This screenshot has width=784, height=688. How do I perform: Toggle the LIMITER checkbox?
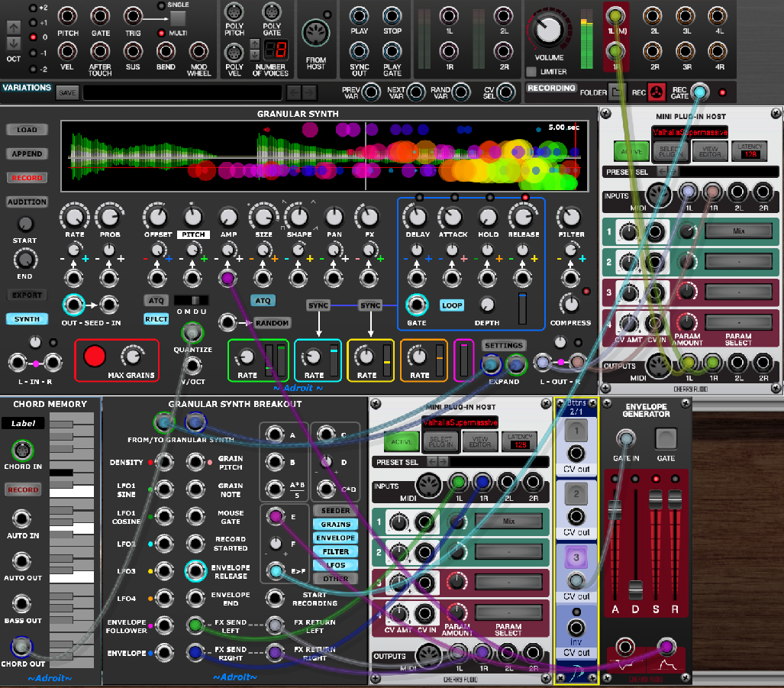tap(531, 72)
